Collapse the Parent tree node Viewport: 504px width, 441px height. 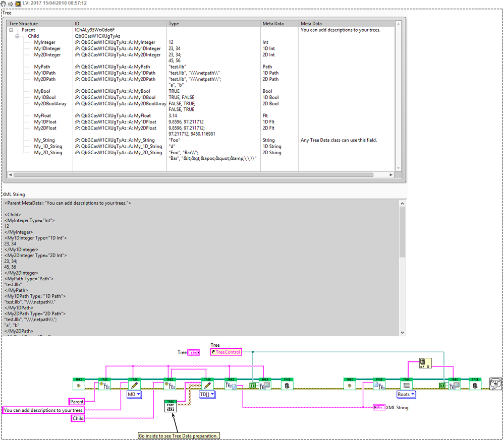click(11, 30)
